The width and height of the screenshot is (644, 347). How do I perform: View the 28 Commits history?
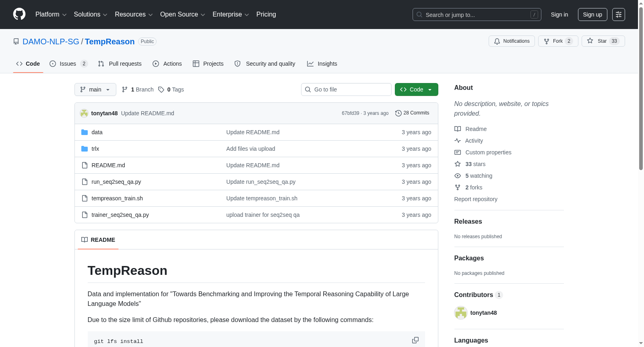(413, 113)
